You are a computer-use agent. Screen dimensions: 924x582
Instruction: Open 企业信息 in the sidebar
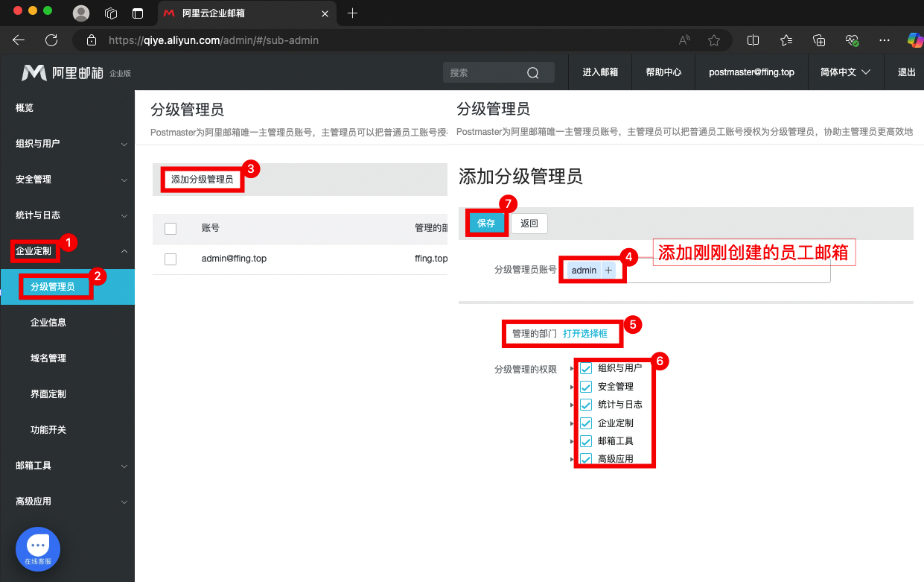48,323
